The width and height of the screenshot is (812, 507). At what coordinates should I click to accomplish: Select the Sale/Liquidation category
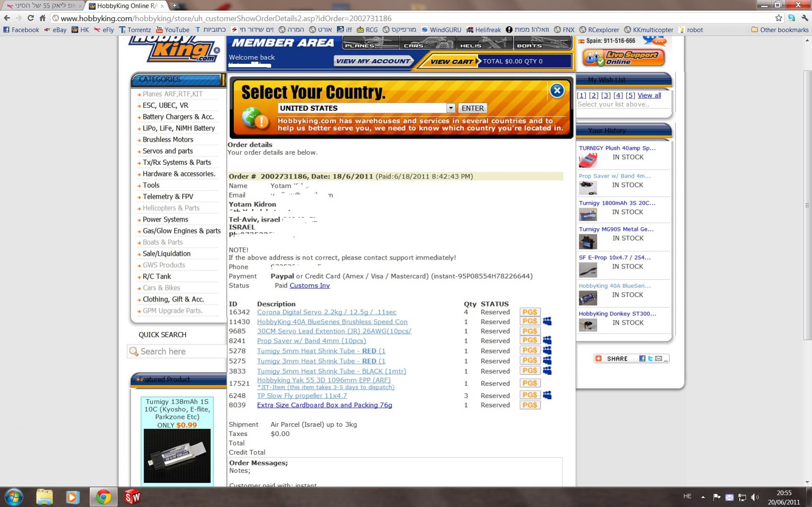point(166,254)
